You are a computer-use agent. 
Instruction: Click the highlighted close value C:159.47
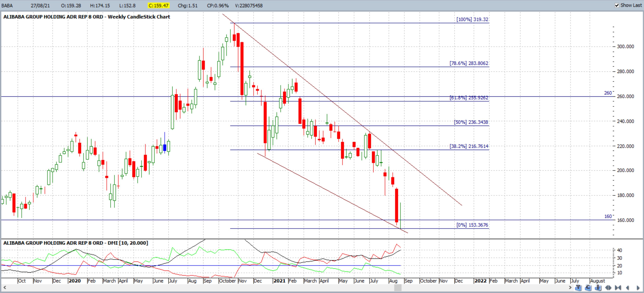point(159,6)
